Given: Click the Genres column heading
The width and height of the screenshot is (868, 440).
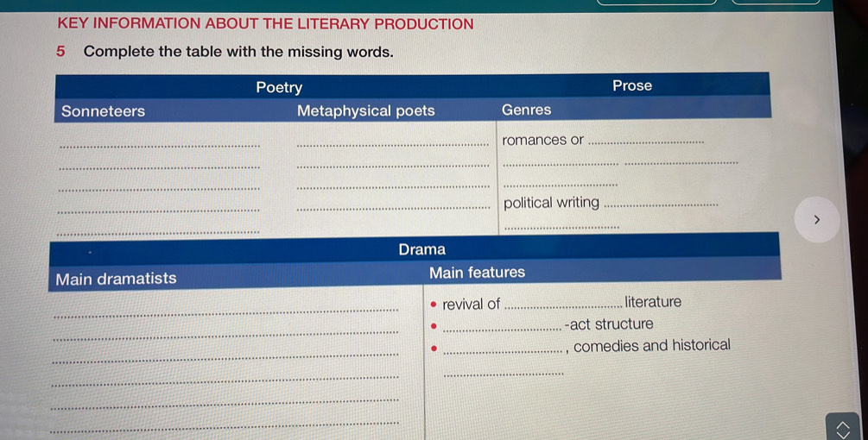Looking at the screenshot, I should [x=526, y=110].
